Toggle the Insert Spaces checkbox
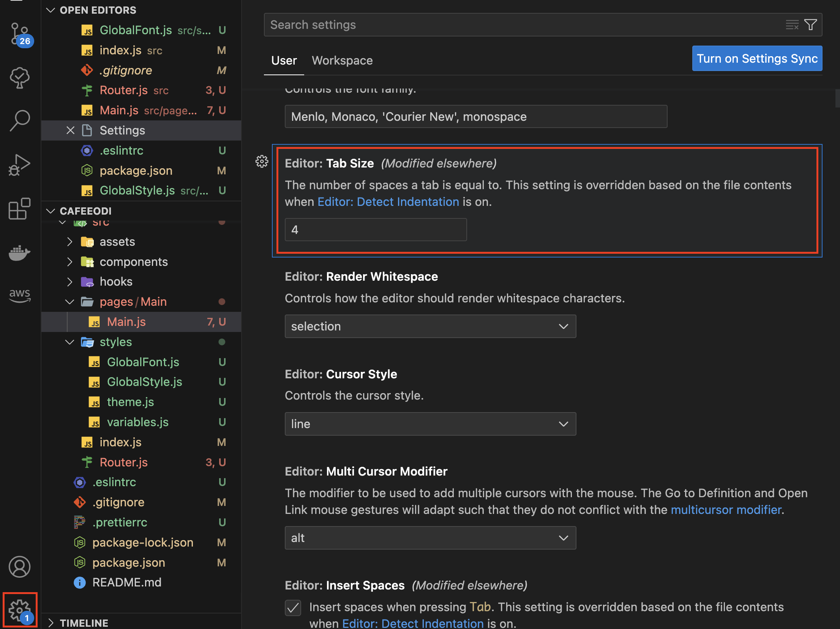The height and width of the screenshot is (629, 840). [x=293, y=608]
